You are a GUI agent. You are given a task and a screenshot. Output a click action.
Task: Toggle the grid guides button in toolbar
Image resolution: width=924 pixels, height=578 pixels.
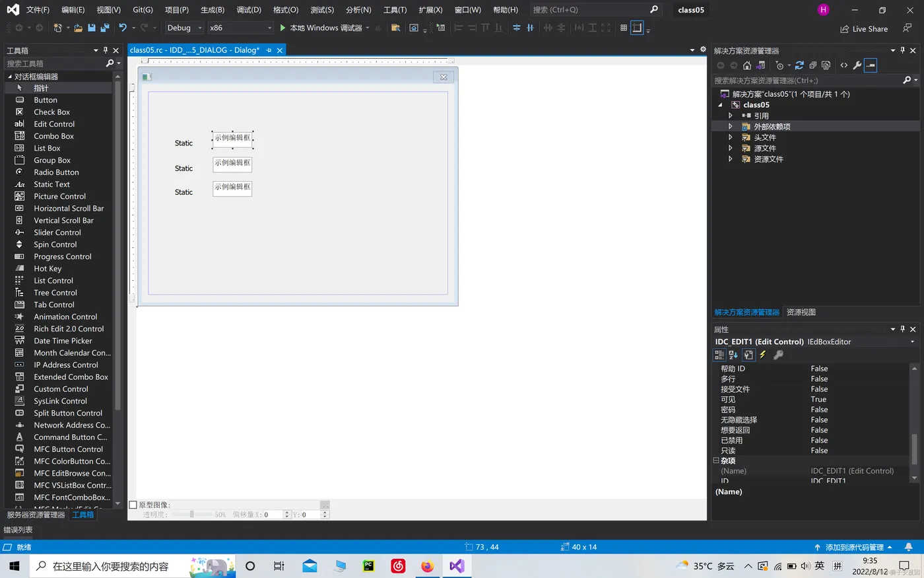coord(624,28)
